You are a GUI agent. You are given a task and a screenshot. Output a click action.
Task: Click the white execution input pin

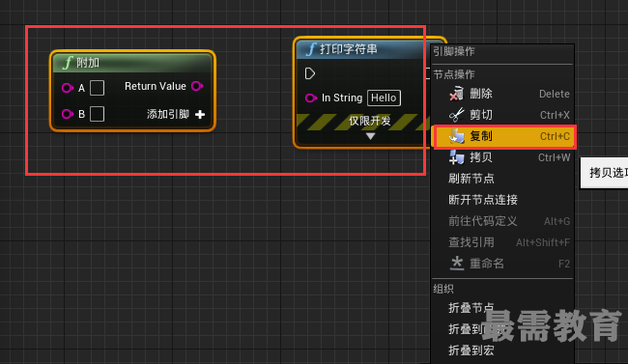coord(309,73)
